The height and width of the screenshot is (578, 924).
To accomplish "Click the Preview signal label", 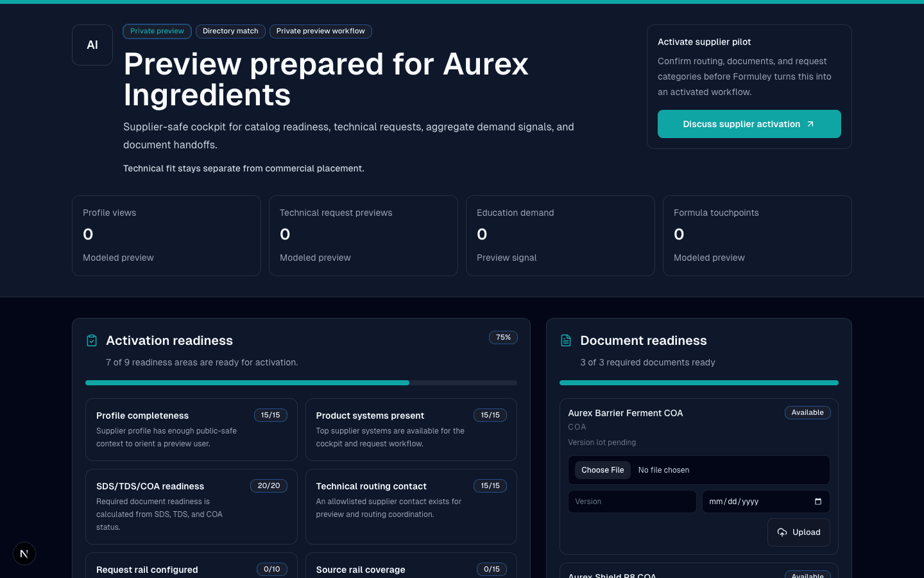I will [x=507, y=258].
